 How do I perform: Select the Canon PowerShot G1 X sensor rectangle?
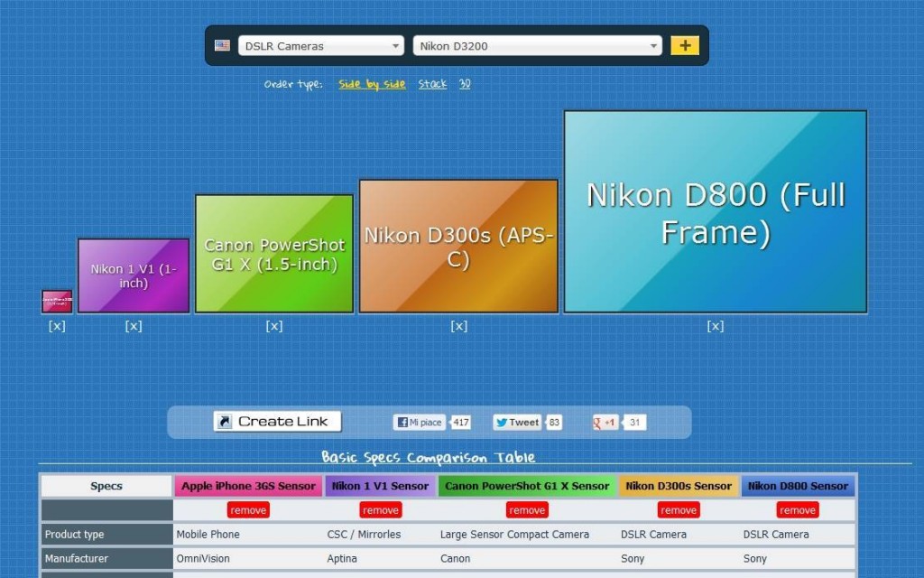pyautogui.click(x=274, y=254)
